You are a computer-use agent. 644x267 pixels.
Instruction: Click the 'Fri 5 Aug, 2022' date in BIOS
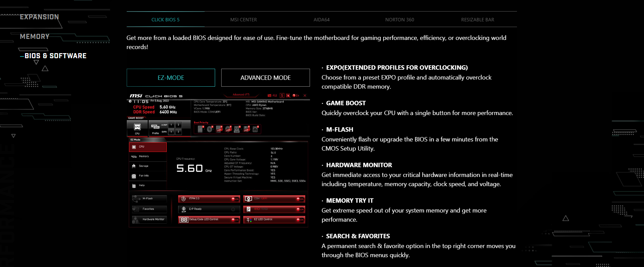click(160, 101)
